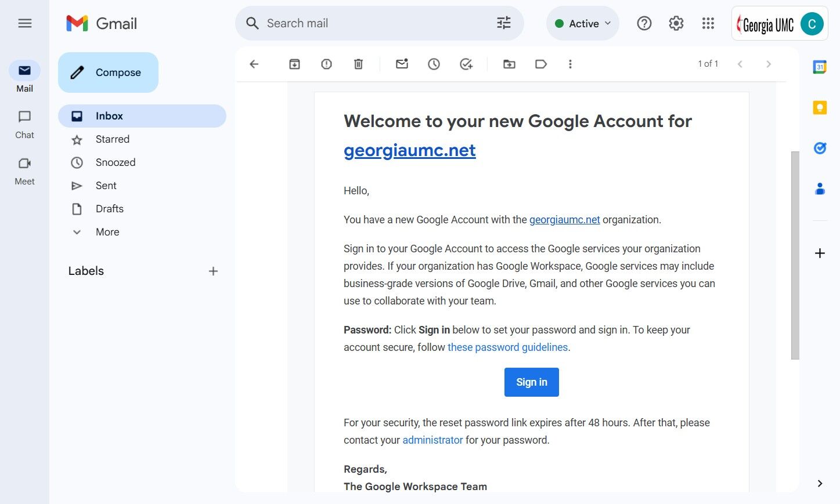Add the email to Tasks

click(x=466, y=64)
